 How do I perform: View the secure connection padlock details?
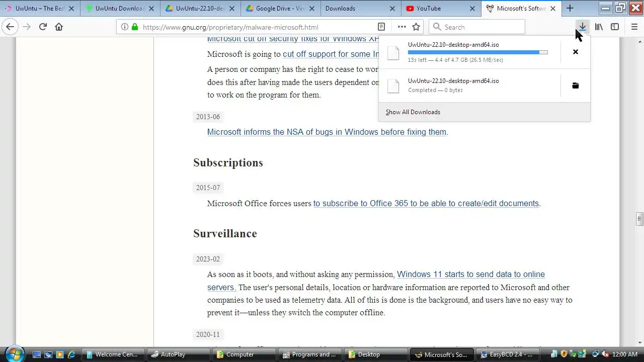[x=135, y=27]
